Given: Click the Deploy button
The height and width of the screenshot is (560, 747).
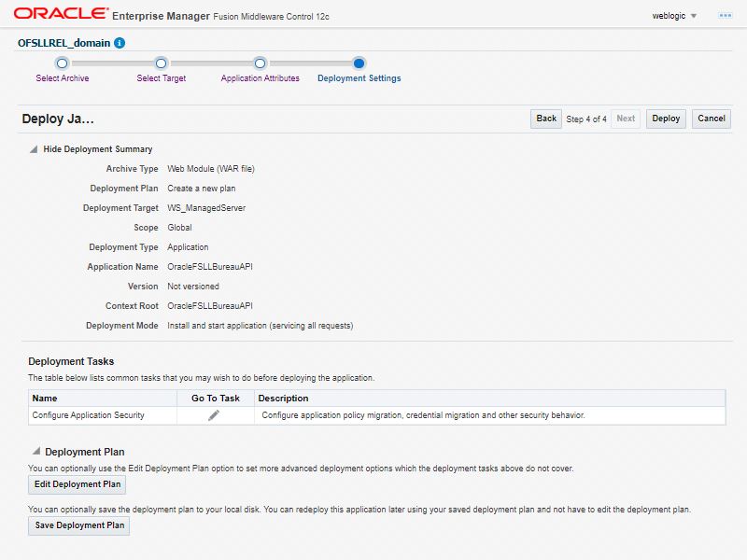Looking at the screenshot, I should click(666, 119).
